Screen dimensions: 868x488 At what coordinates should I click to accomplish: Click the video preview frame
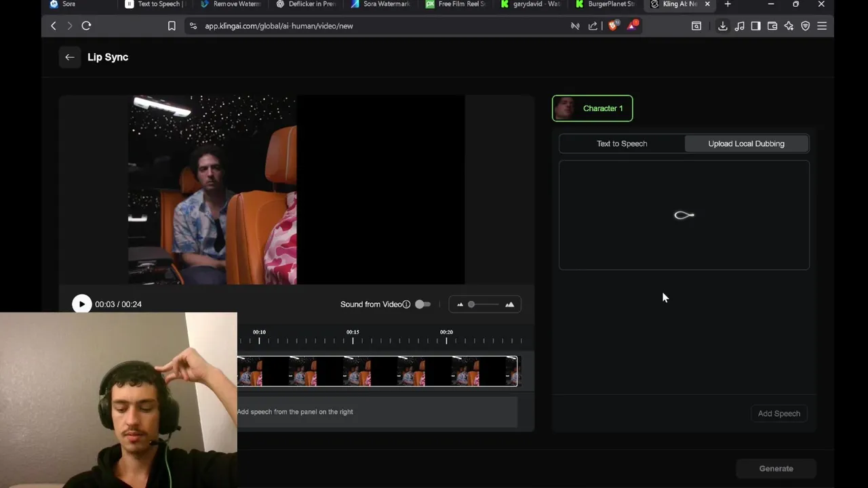[296, 190]
